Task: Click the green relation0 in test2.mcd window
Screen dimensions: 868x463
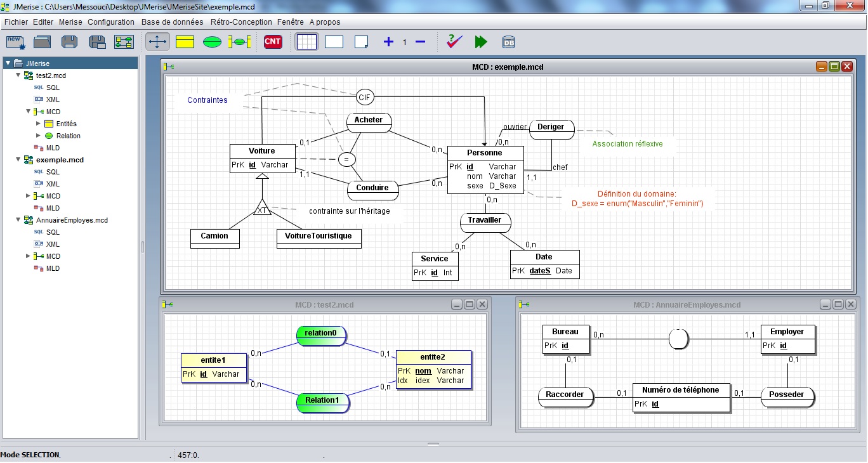Action: (x=321, y=336)
